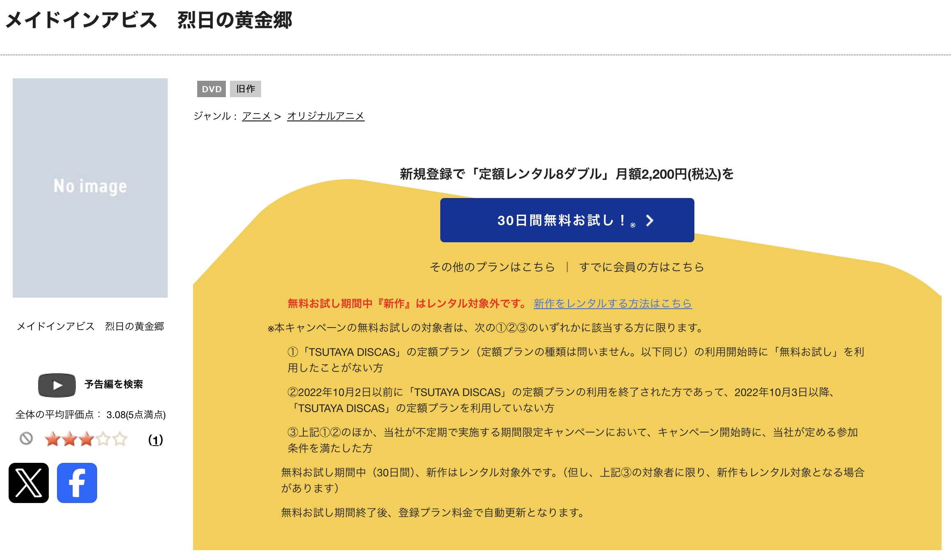Click the No image cover thumbnail
Screen dimensions: 951x560
90,188
